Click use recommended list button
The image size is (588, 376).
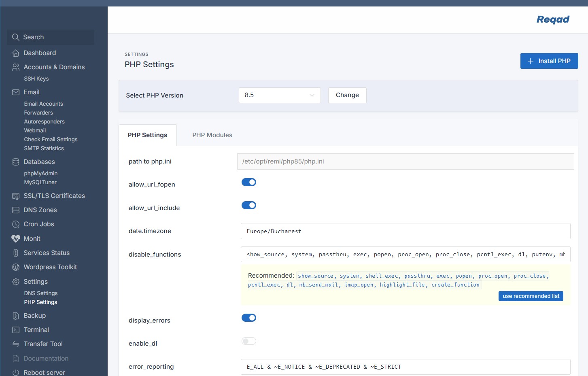(531, 296)
